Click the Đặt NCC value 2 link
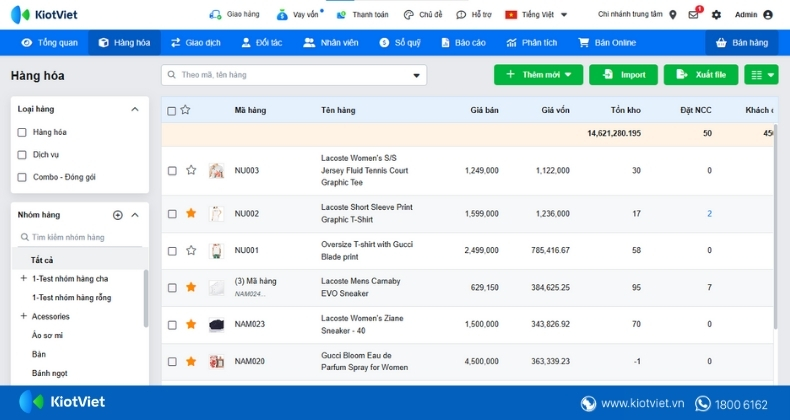 (x=709, y=214)
